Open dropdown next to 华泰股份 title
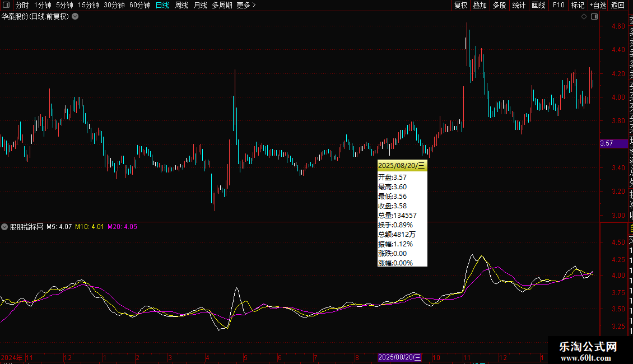Screen dimensions: 633x364 point(75,17)
